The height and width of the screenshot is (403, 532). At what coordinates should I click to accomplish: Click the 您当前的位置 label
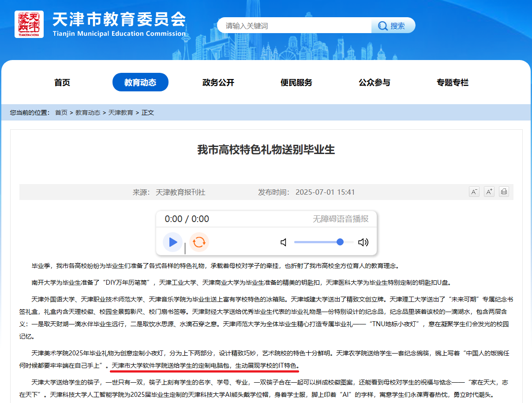[x=30, y=113]
